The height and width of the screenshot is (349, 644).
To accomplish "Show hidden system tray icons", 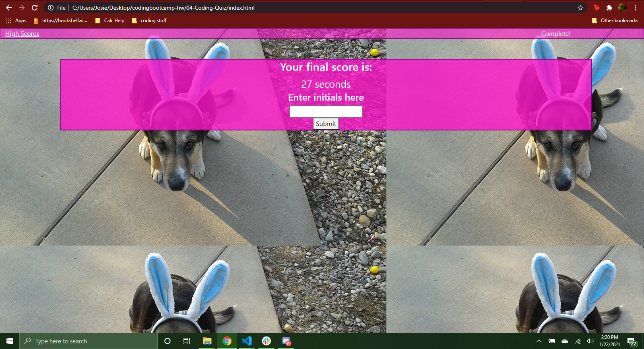I will [x=539, y=341].
